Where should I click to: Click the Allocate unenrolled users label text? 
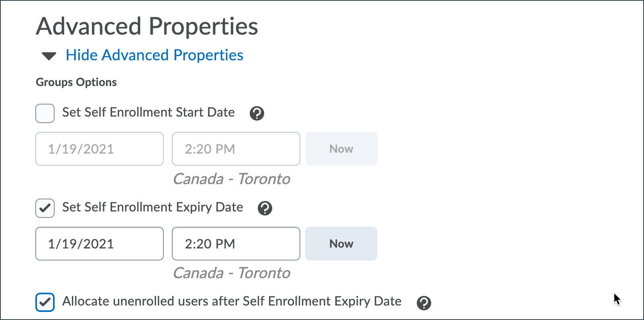tap(232, 301)
